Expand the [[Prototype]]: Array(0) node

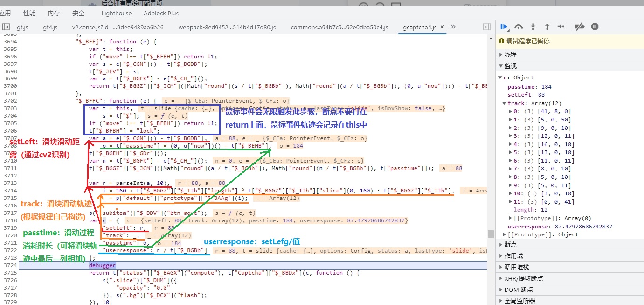click(510, 218)
